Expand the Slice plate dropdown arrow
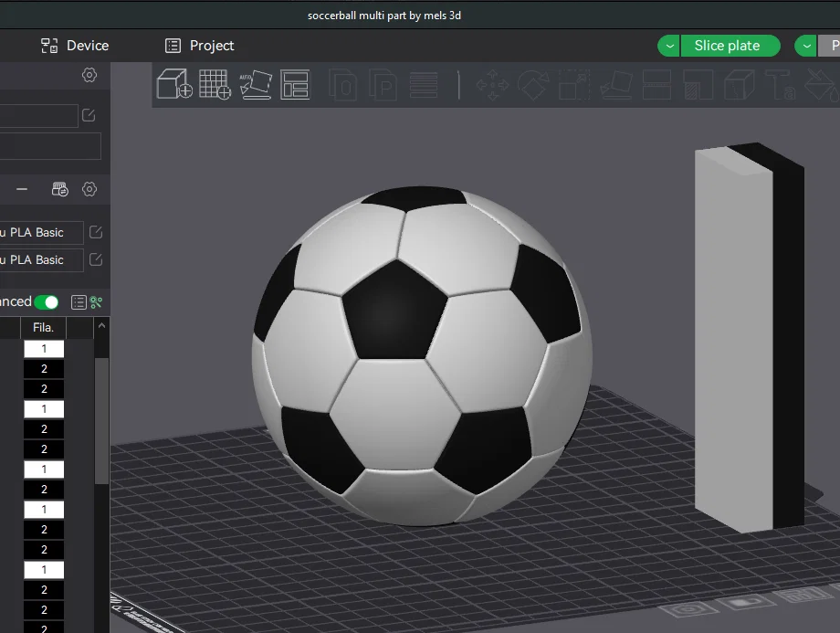Viewport: 840px width, 633px height. point(669,46)
